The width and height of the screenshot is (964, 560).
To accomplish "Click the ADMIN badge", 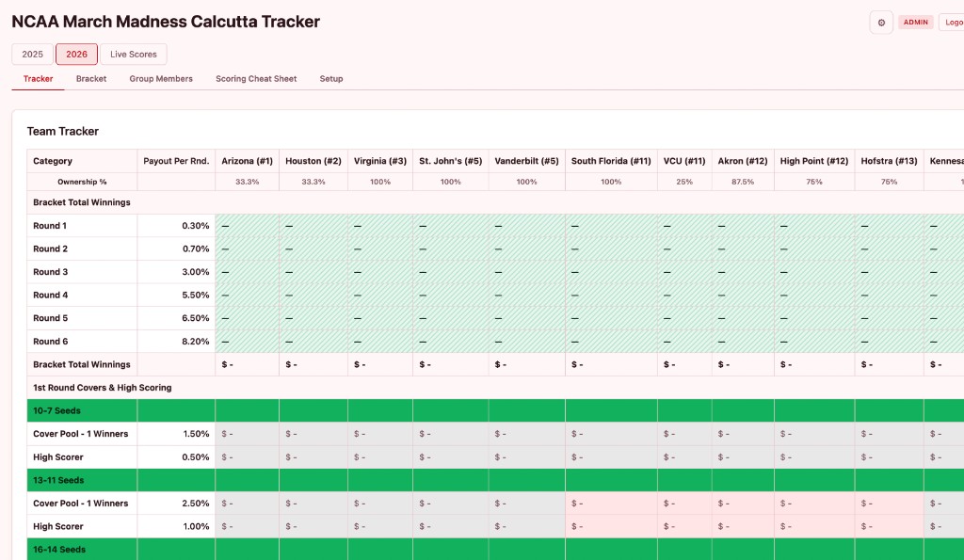I will pyautogui.click(x=915, y=21).
